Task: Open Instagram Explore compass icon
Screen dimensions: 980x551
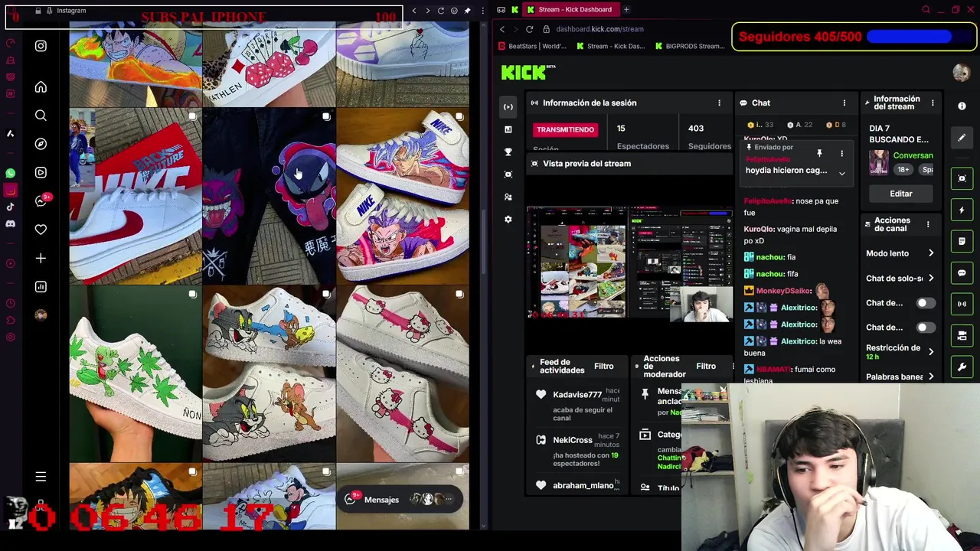Action: 41,144
